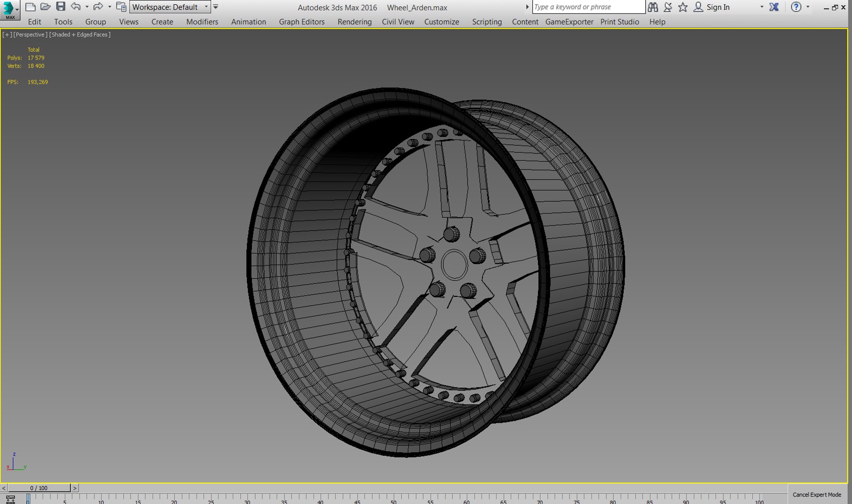Undo the last scene operation
This screenshot has height=504, width=852.
click(x=76, y=7)
